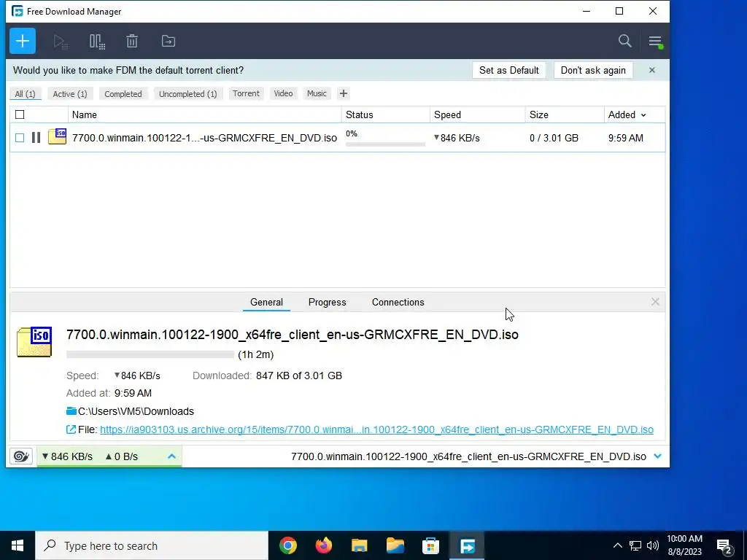Screen dimensions: 747x560
Task: Open Google Chrome from the taskbar
Action: point(287,545)
